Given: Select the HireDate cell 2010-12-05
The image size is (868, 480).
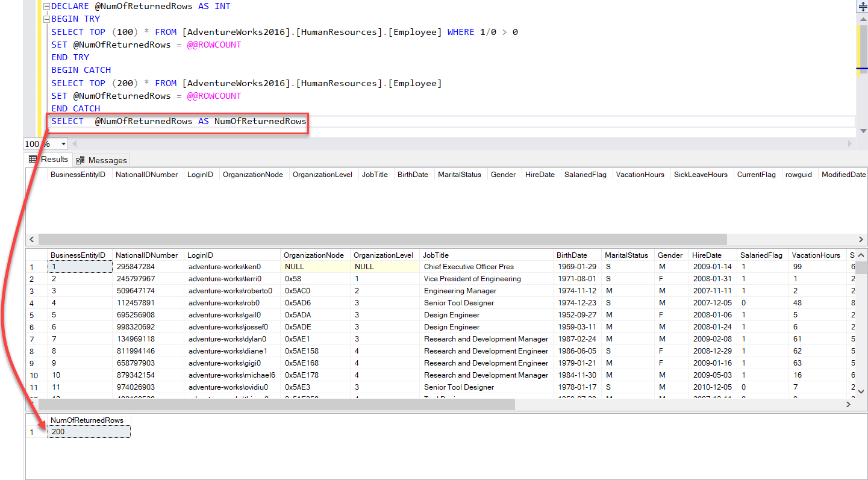Looking at the screenshot, I should click(x=712, y=387).
